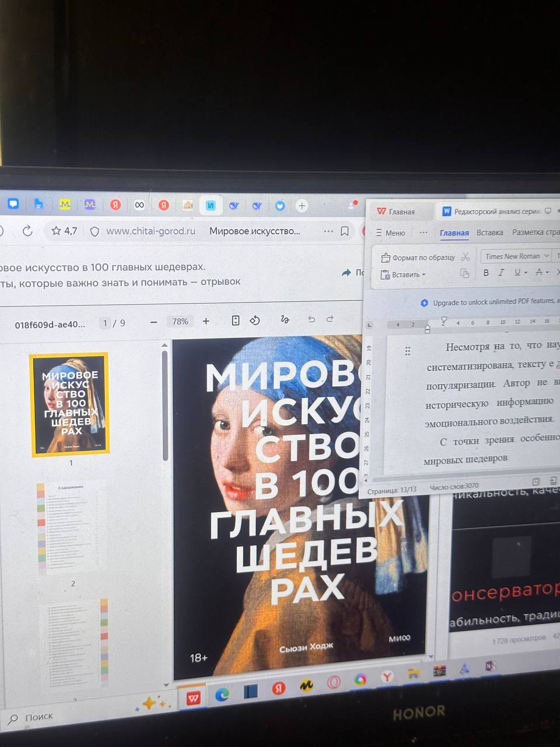The image size is (560, 747).
Task: Apply Bold formatting in WPS Writer
Action: pos(485,273)
